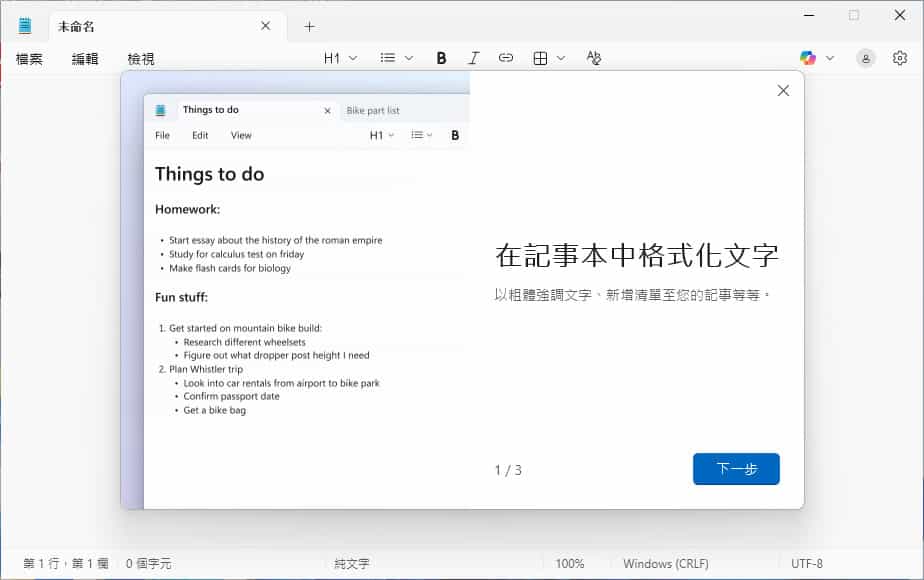Click the 100% zoom indicator

(568, 563)
